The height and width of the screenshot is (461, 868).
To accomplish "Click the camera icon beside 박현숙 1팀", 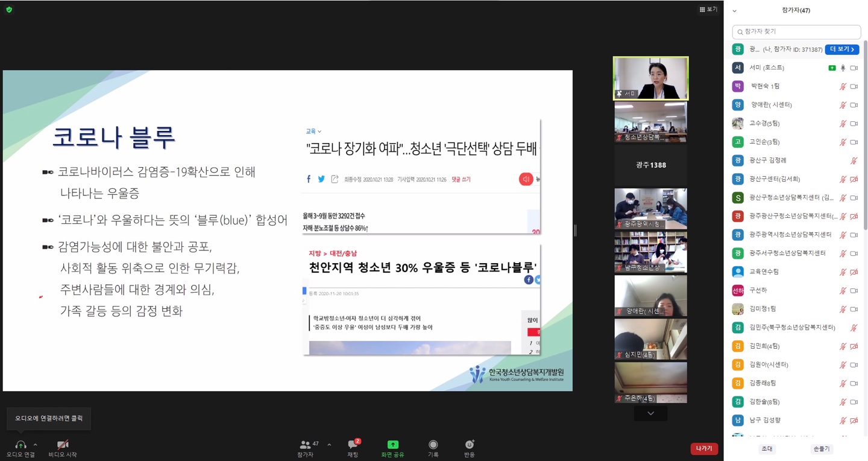I will (854, 87).
